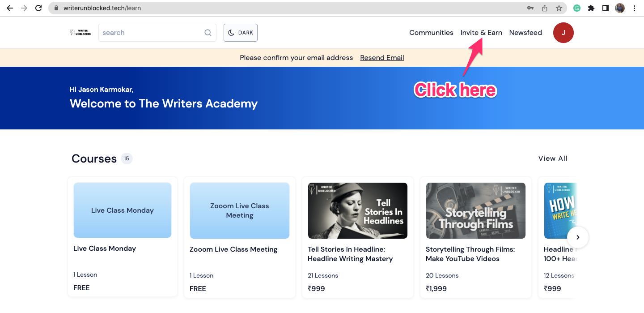Open the Grammarly extension

coord(577,8)
